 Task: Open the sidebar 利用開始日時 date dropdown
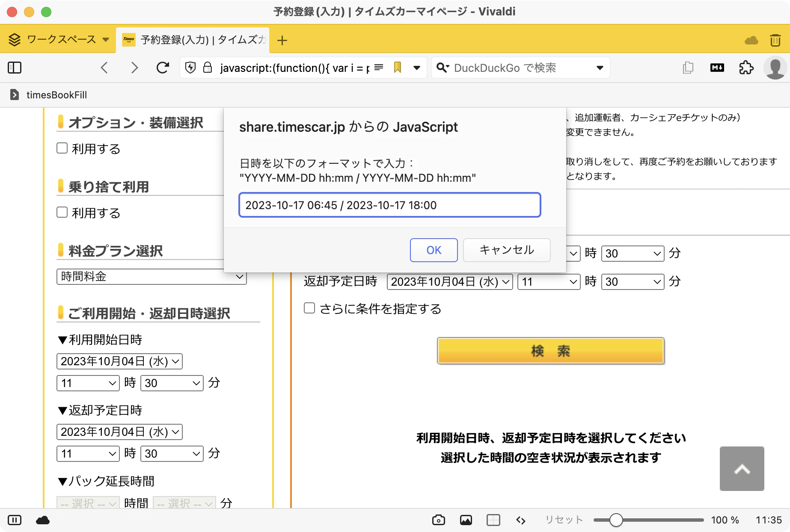(119, 361)
